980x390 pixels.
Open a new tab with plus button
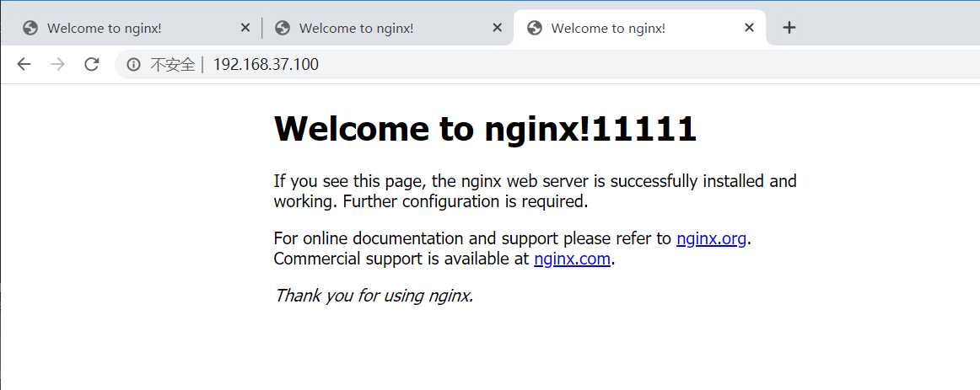click(789, 28)
